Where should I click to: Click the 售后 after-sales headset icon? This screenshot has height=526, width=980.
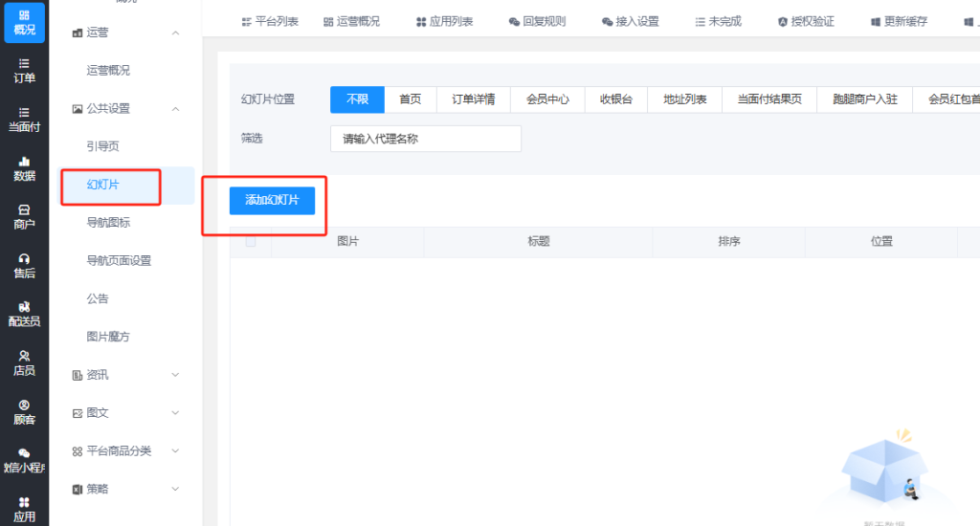(x=24, y=265)
